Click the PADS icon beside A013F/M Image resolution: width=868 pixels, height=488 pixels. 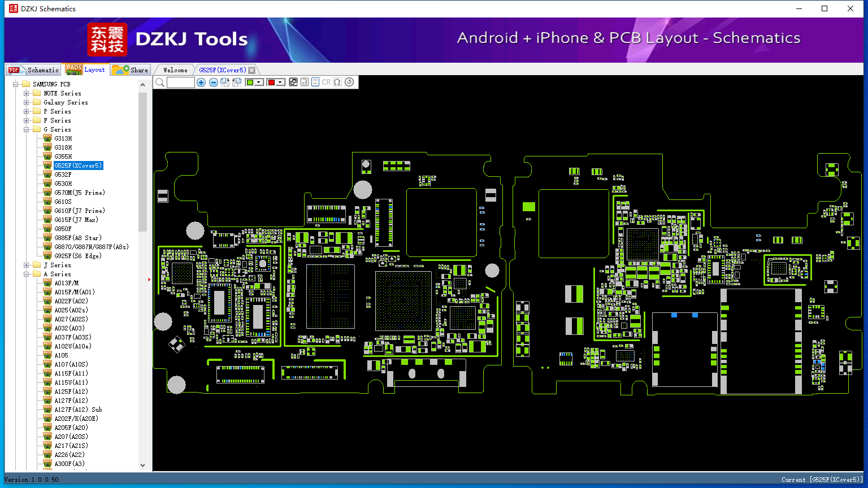pyautogui.click(x=47, y=283)
